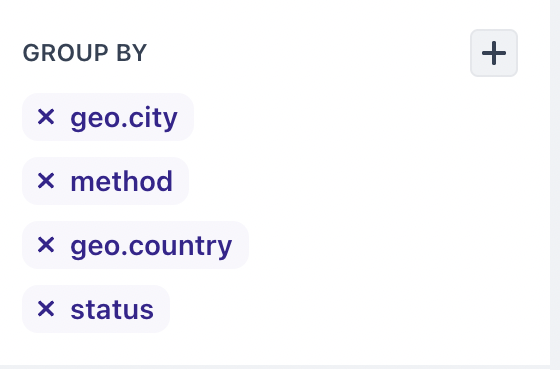
Task: Click the GROUP BY section heading
Action: pos(85,53)
